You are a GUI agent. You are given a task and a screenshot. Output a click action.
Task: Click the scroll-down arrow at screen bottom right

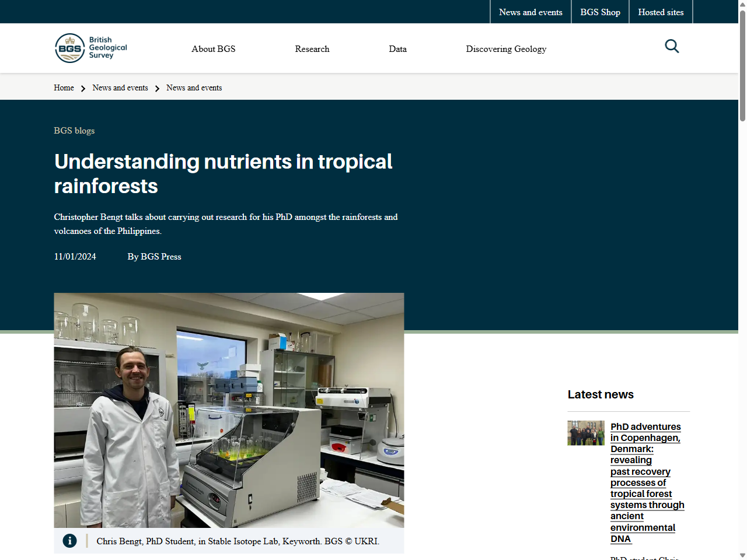[742, 556]
